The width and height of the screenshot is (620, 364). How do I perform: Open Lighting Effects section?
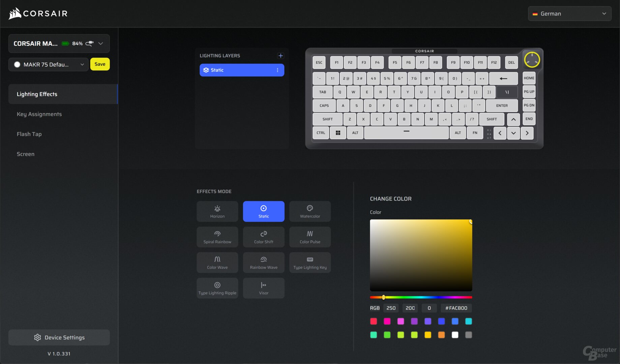63,94
